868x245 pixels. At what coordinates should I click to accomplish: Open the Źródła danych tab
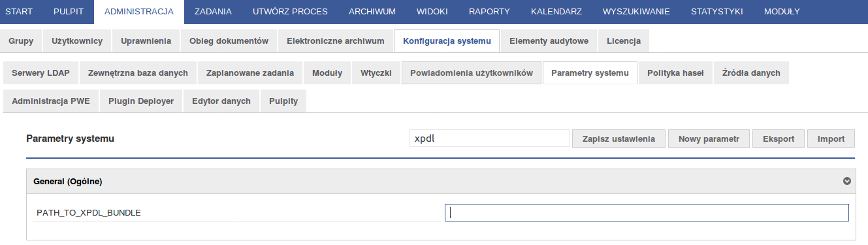[751, 73]
